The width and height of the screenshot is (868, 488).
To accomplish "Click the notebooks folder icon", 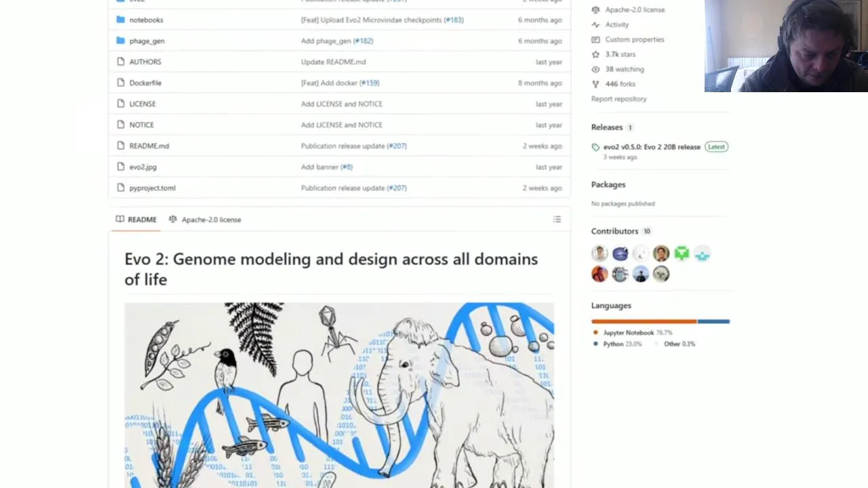I will 120,20.
